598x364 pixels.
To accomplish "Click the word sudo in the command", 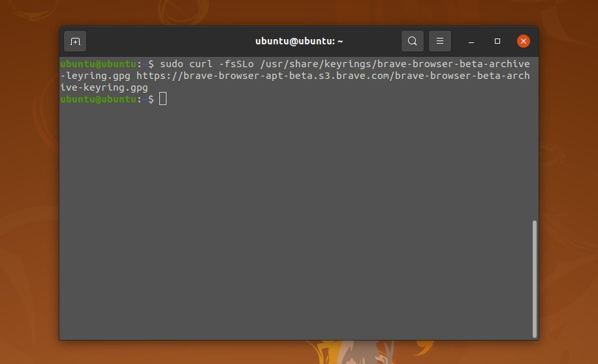I will pyautogui.click(x=172, y=64).
